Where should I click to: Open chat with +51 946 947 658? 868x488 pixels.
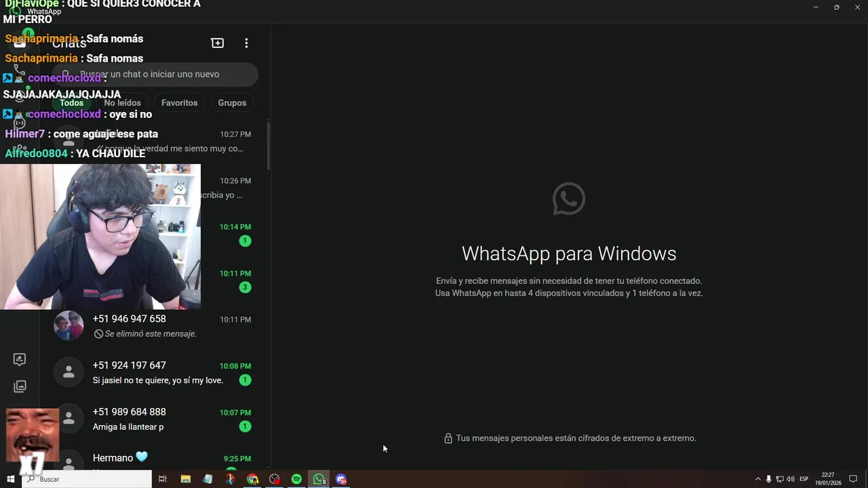tap(155, 326)
